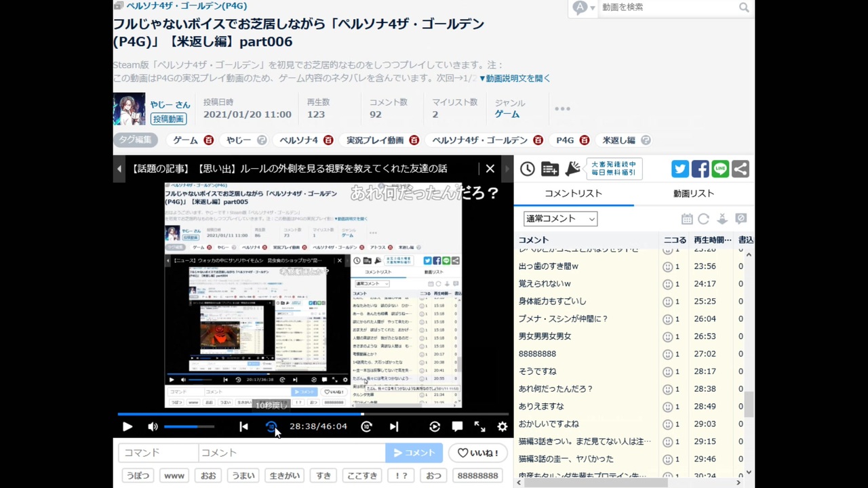Open ペルソナ4ザ・ゴールデン(P4G) series link
This screenshot has width=868, height=488.
pos(186,6)
